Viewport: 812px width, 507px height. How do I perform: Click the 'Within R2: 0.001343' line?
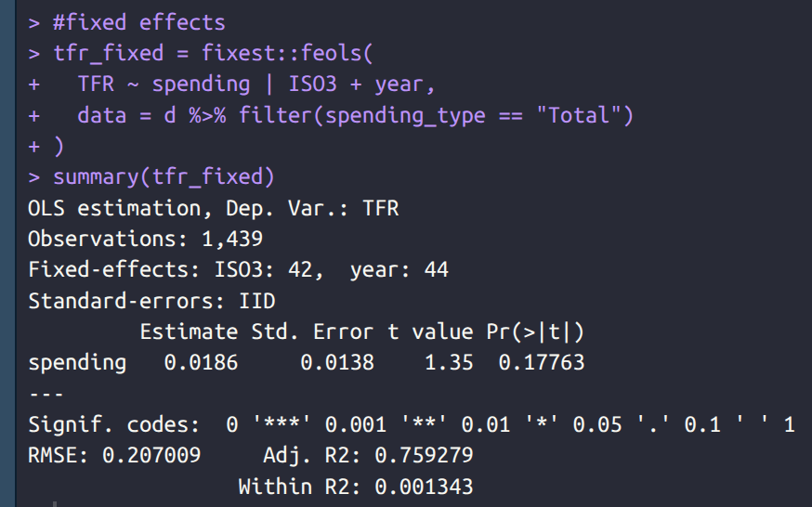tap(356, 486)
